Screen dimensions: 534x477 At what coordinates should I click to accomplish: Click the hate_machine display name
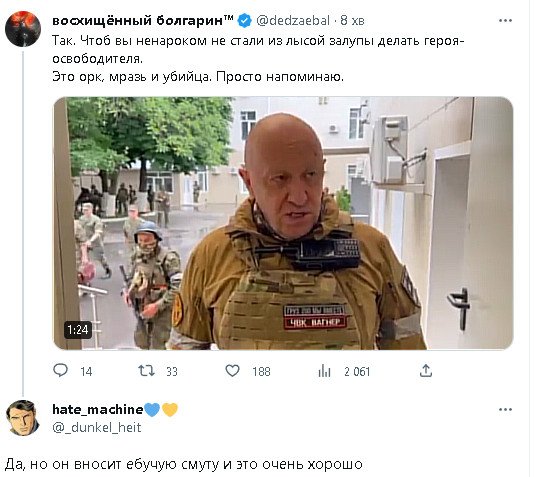tap(98, 409)
